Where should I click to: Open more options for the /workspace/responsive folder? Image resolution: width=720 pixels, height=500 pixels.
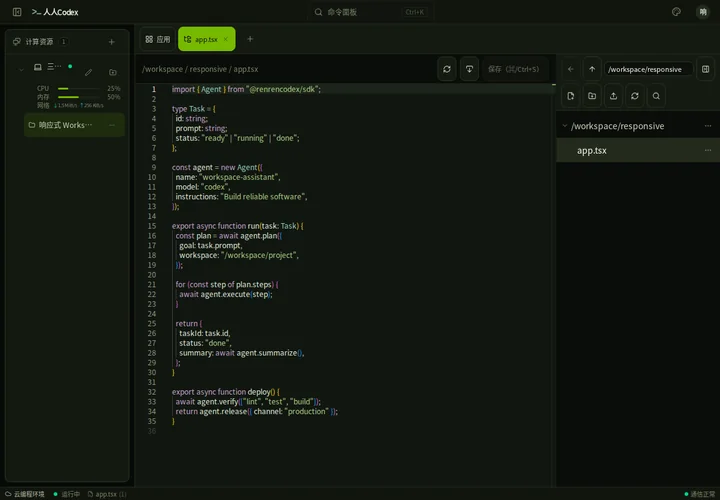pos(708,126)
